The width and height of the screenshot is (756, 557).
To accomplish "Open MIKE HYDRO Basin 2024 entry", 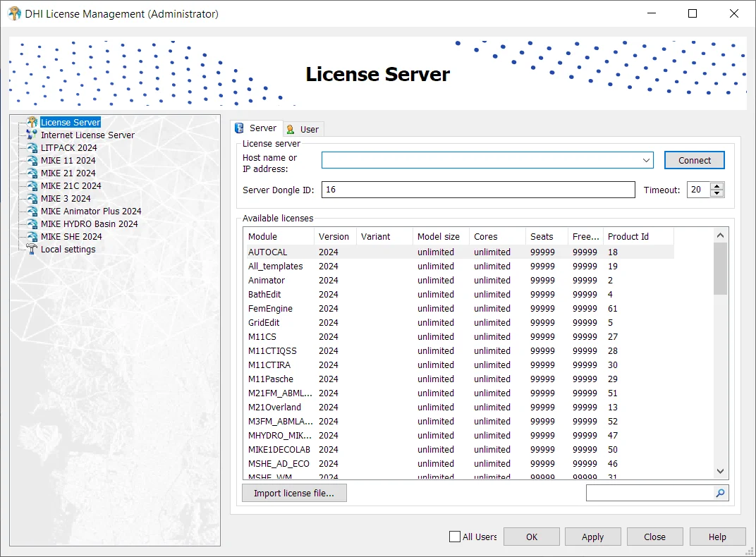I will (x=89, y=224).
